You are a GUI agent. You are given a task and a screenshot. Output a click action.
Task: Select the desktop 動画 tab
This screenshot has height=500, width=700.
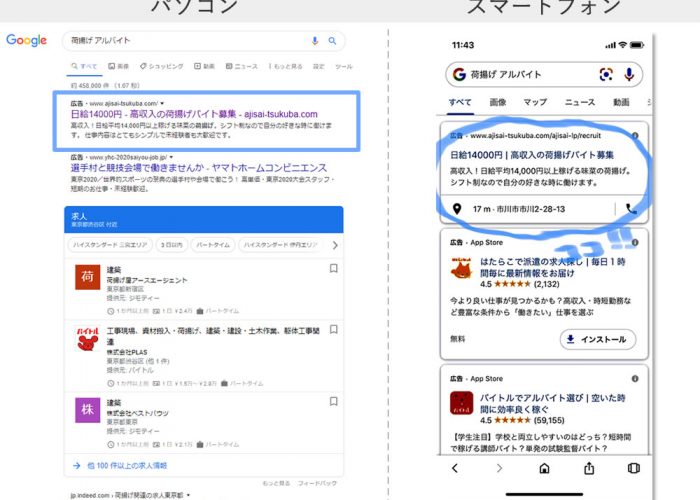tap(204, 66)
